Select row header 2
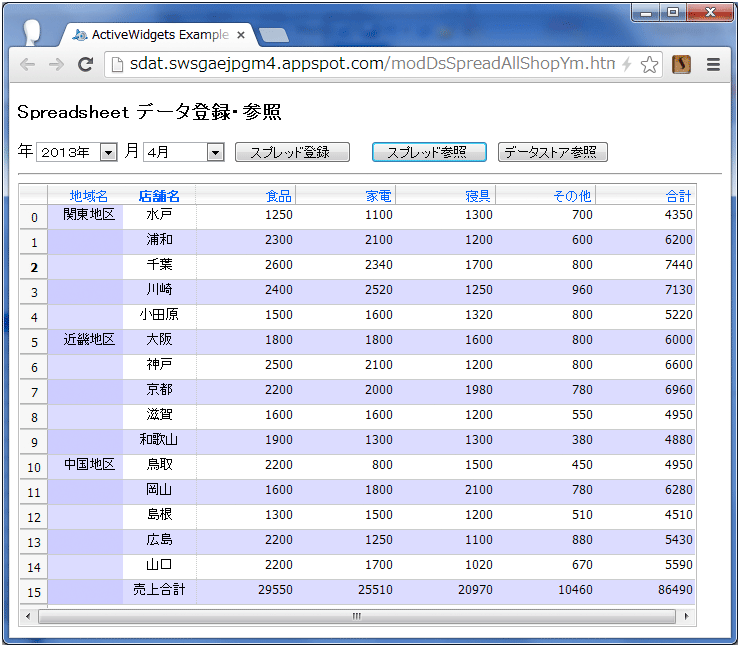738x647 pixels. (x=34, y=267)
